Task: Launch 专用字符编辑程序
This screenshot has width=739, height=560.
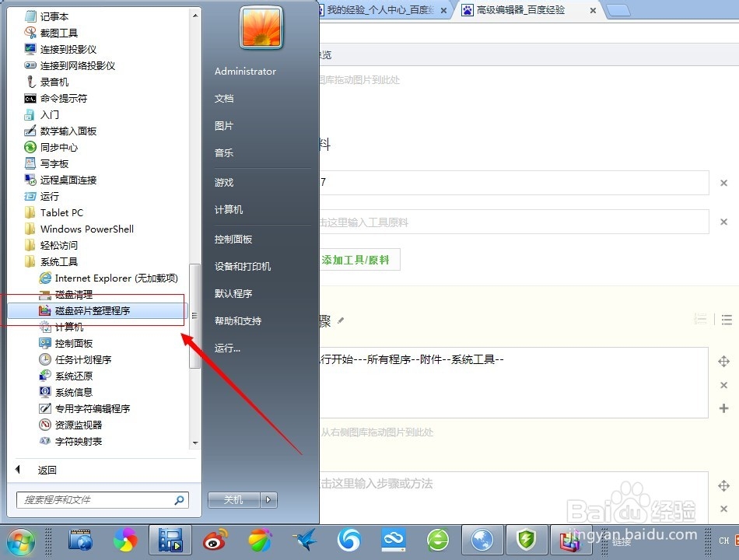Action: coord(85,408)
